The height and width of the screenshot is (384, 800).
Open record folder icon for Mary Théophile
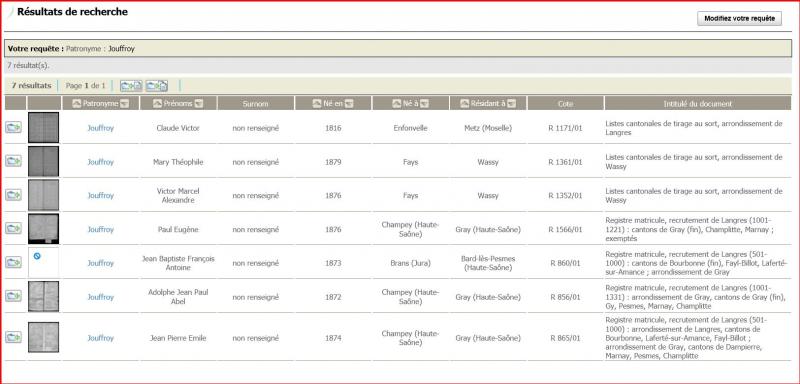(13, 161)
